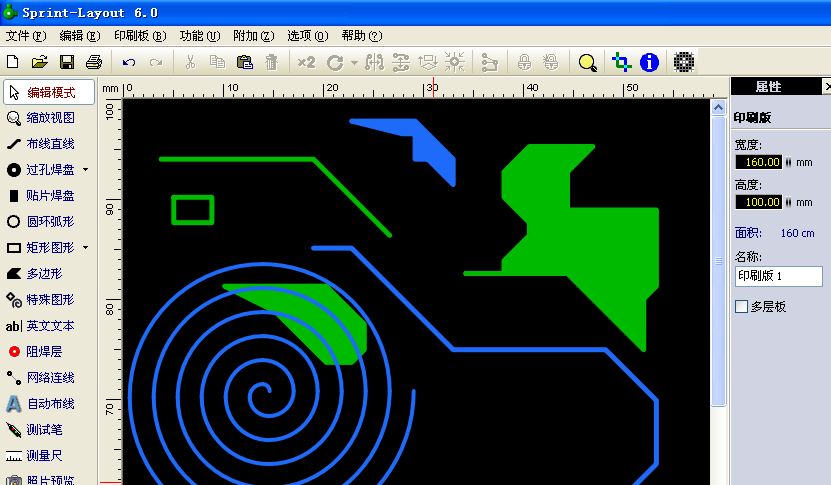The height and width of the screenshot is (485, 831).
Task: Enable the 多层板 multilayer checkbox
Action: 741,307
